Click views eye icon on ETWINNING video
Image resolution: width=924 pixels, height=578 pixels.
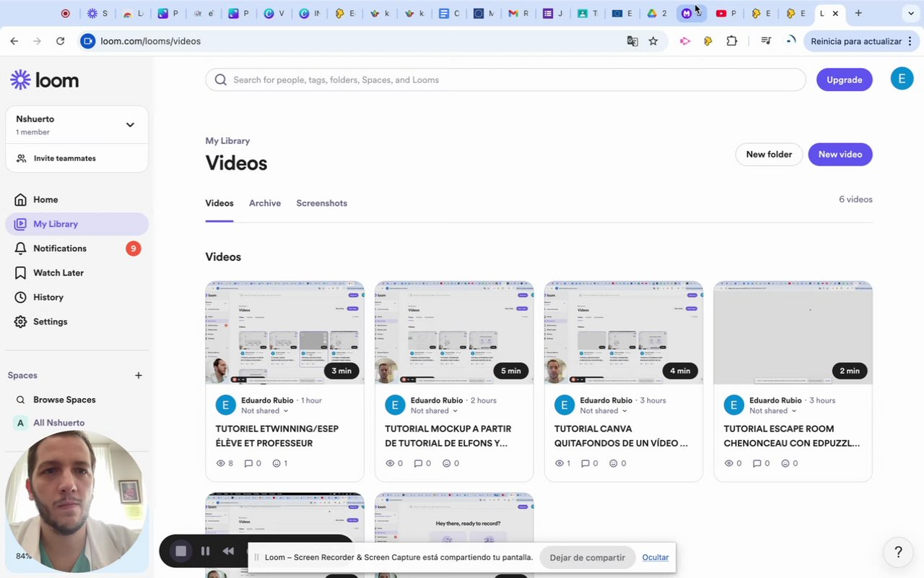pyautogui.click(x=221, y=464)
